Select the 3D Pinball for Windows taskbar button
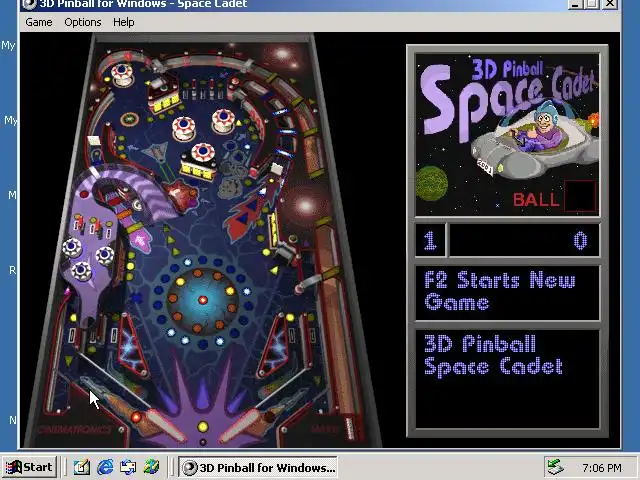Viewport: 640px width, 480px height. (258, 467)
